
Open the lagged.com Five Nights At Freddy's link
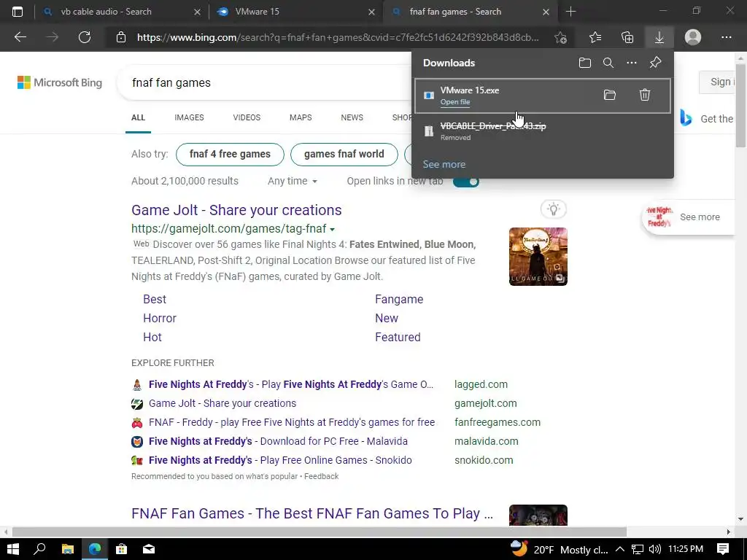click(291, 385)
